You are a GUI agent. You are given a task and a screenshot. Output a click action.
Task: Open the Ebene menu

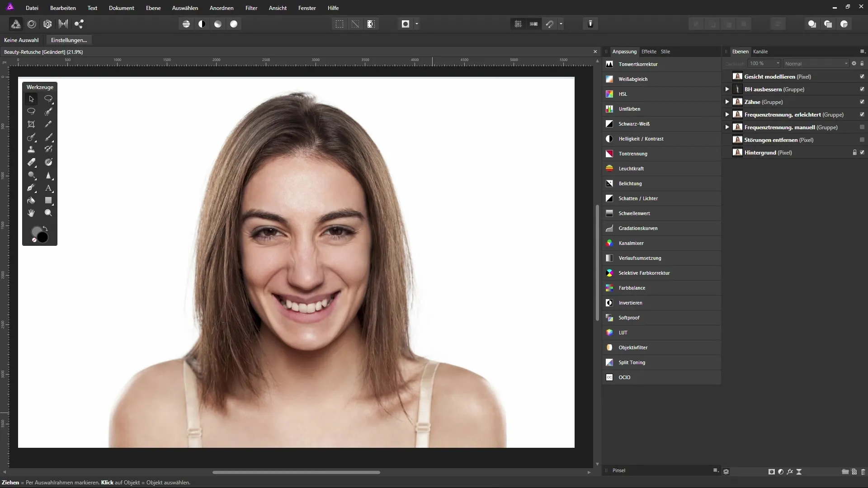(x=153, y=8)
